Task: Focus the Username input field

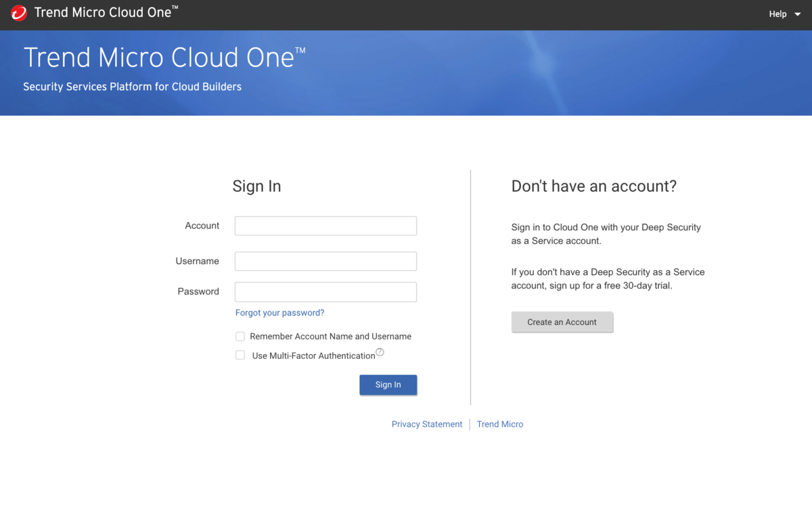Action: (325, 261)
